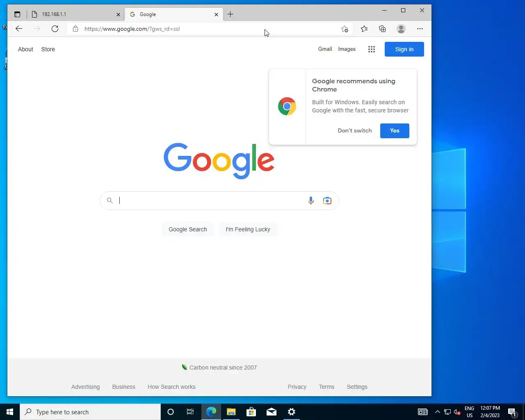Open the Business footer link

tap(123, 387)
